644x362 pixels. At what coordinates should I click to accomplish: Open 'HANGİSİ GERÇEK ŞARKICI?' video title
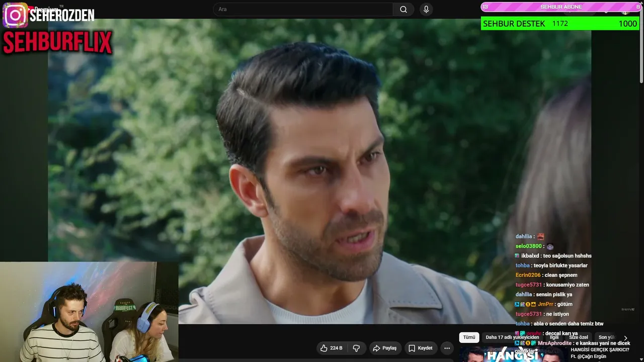coord(600,349)
